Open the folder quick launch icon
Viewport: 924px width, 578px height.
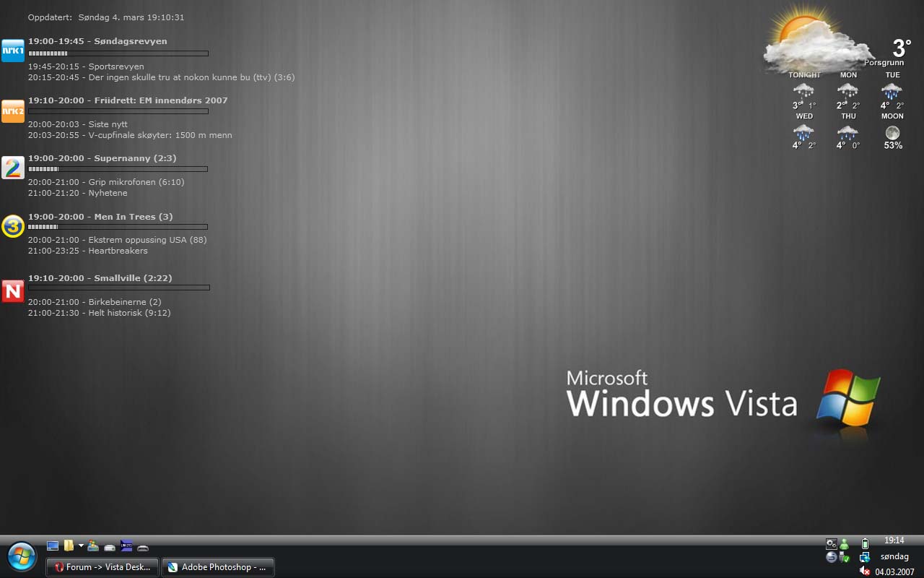tap(69, 545)
